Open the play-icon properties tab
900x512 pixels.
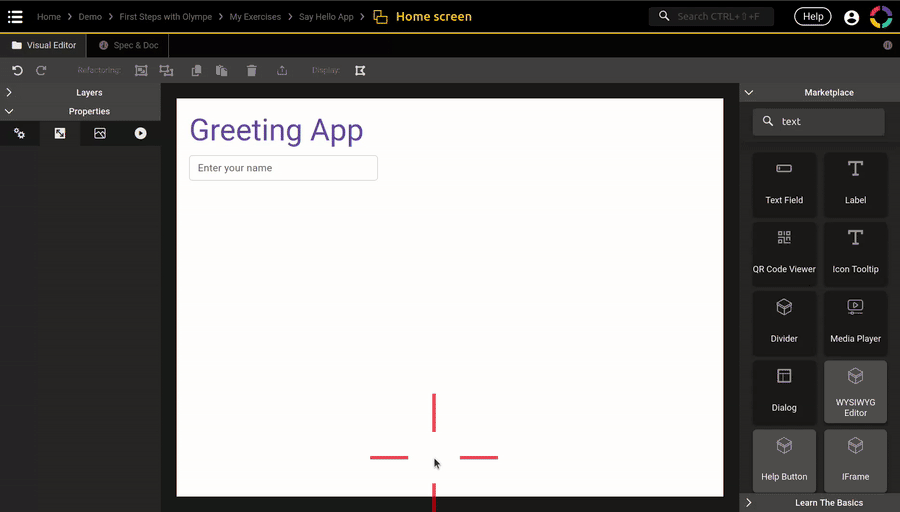[x=140, y=133]
